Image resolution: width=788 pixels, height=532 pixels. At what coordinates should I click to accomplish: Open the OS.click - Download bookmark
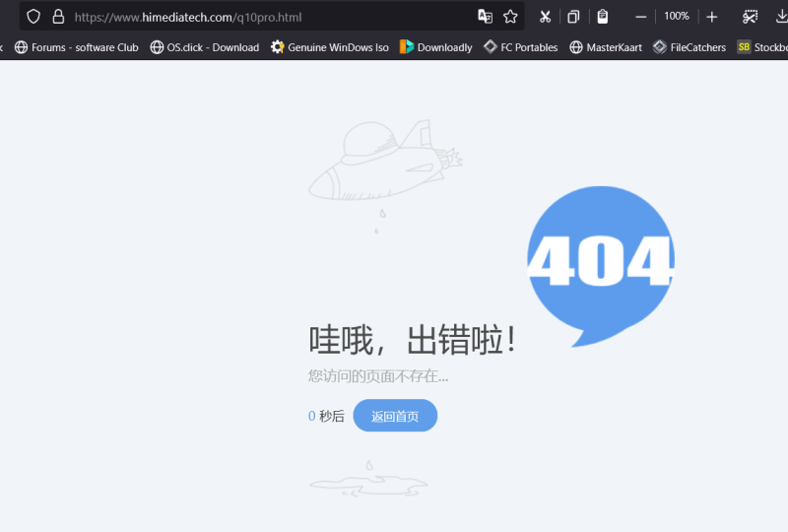(204, 47)
